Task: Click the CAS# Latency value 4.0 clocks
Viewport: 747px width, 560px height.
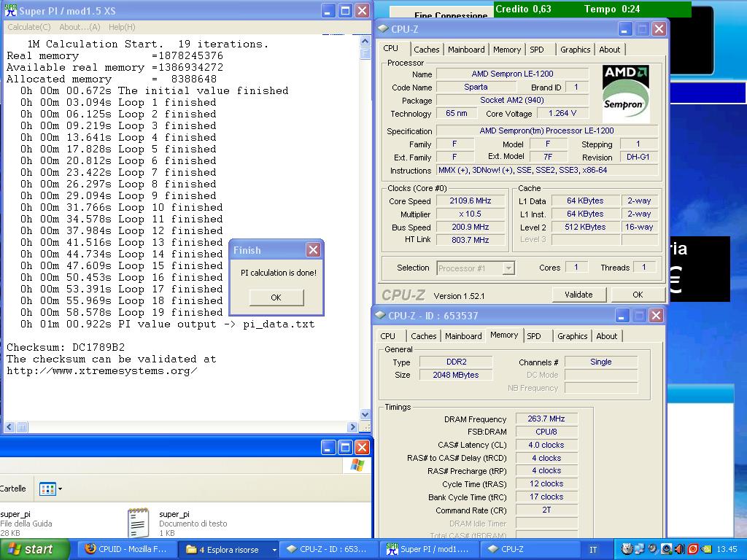Action: coord(546,445)
